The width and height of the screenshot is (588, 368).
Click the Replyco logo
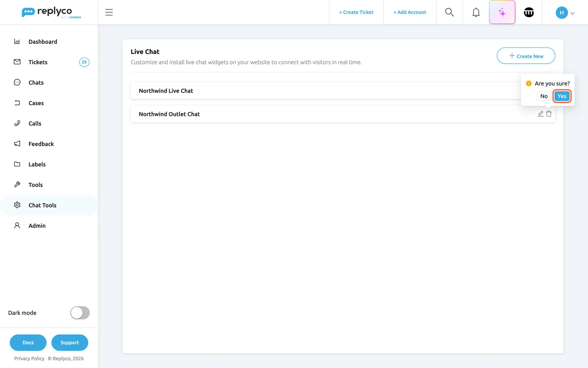51,12
